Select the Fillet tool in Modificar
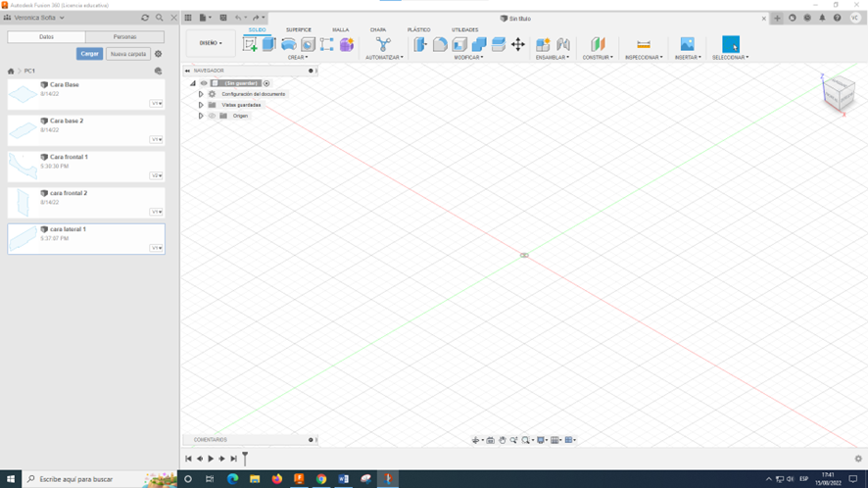Viewport: 868px width, 488px height. tap(440, 44)
